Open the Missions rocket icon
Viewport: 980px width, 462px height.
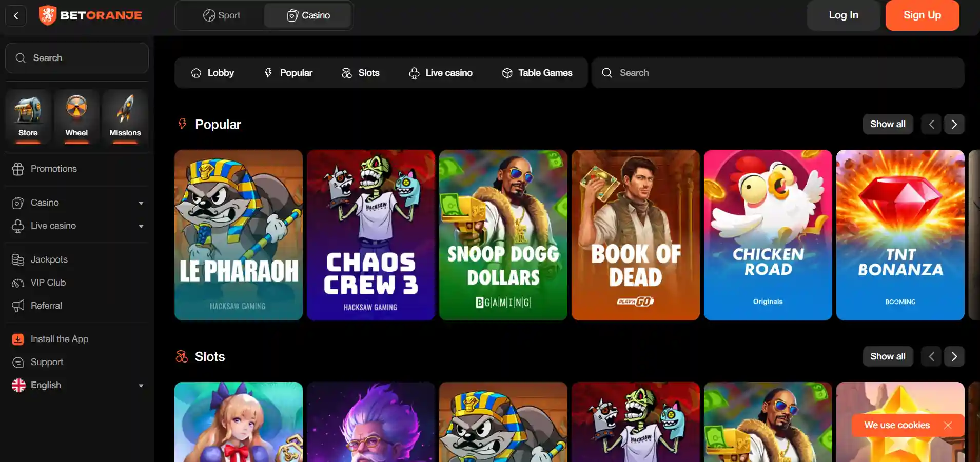pyautogui.click(x=125, y=116)
